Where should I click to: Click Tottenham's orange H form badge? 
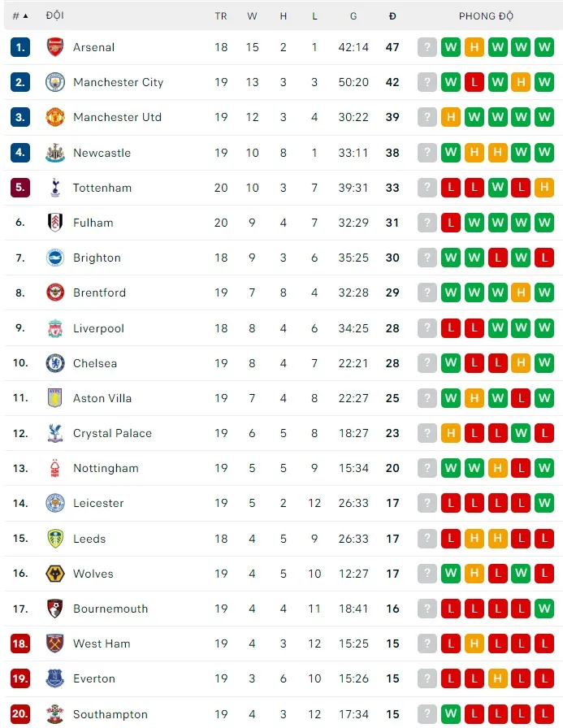(544, 188)
